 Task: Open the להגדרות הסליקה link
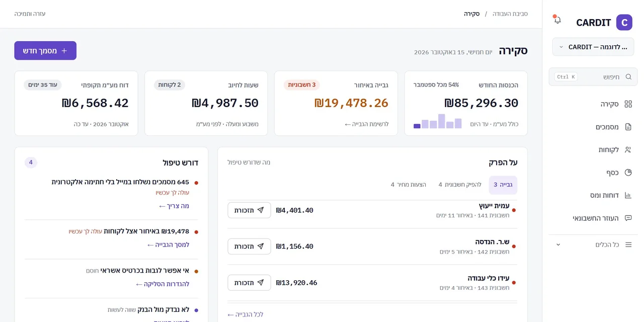click(x=163, y=284)
